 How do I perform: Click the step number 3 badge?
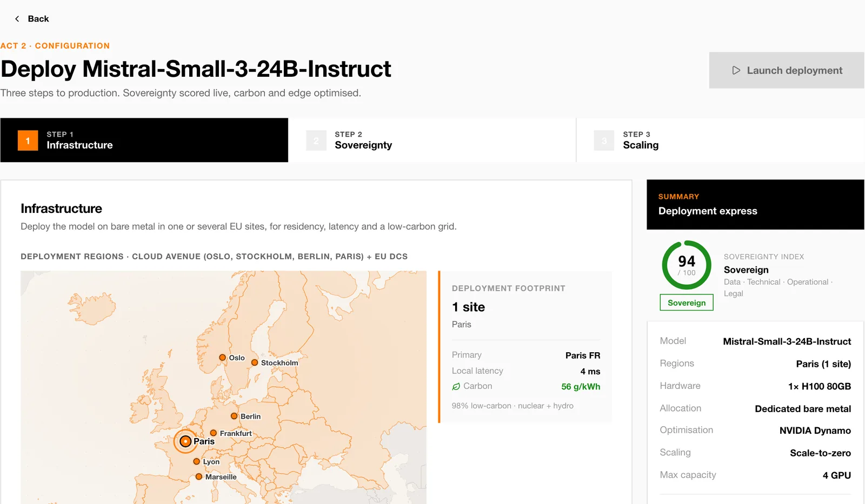(604, 140)
